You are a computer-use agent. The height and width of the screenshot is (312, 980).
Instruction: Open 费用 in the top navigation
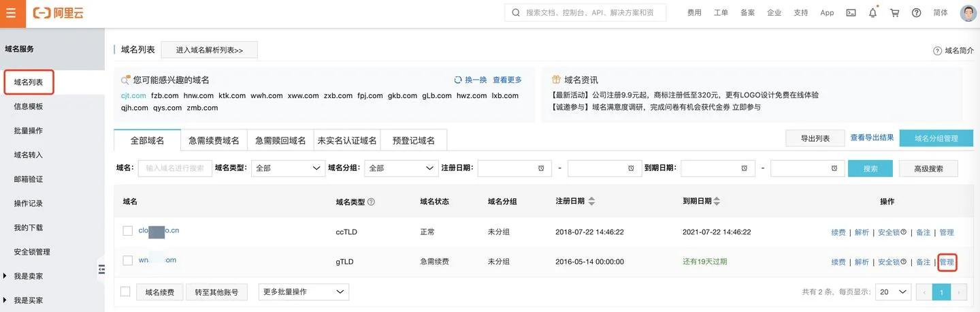pyautogui.click(x=694, y=13)
